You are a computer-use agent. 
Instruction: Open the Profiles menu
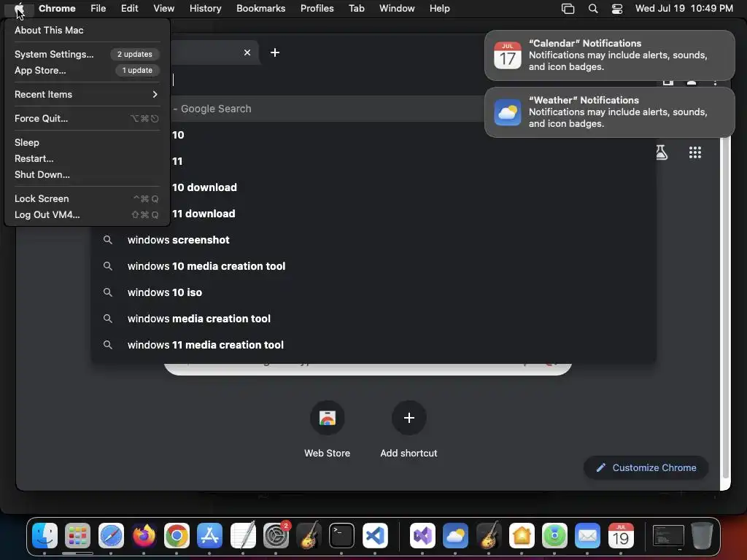tap(317, 9)
